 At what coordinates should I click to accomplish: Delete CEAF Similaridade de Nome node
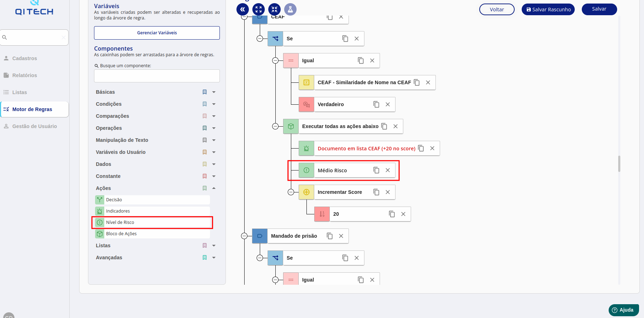point(428,82)
